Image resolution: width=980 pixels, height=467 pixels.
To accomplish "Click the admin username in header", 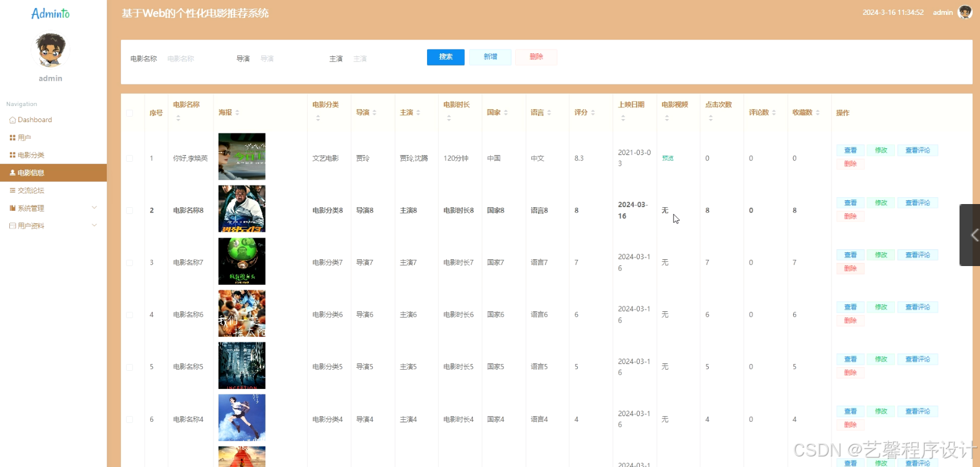I will (x=943, y=12).
